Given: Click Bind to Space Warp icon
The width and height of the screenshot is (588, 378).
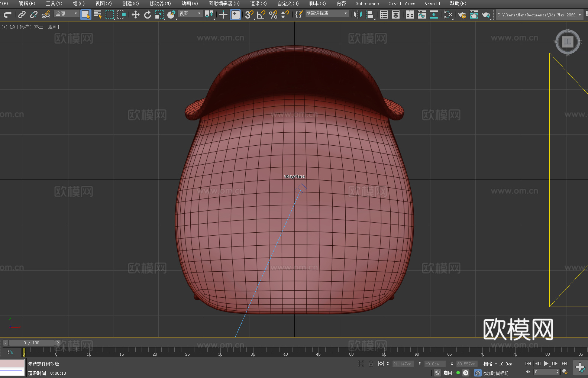Looking at the screenshot, I should click(x=46, y=14).
